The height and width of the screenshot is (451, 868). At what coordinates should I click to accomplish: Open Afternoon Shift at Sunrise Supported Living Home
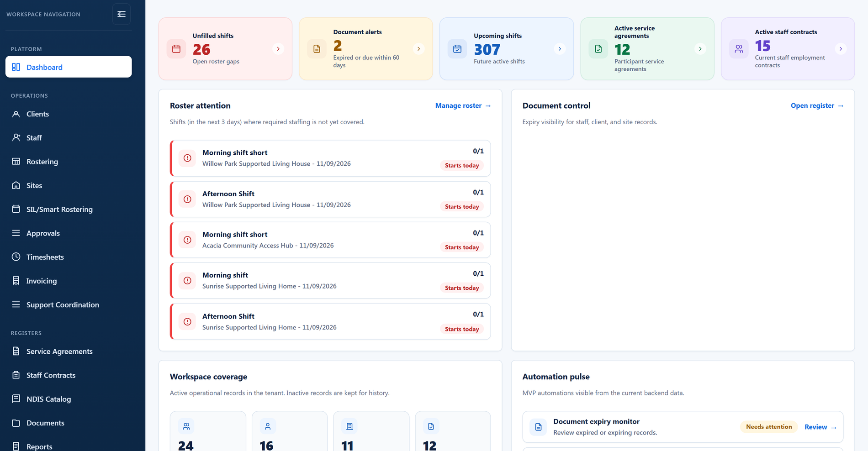click(x=330, y=322)
